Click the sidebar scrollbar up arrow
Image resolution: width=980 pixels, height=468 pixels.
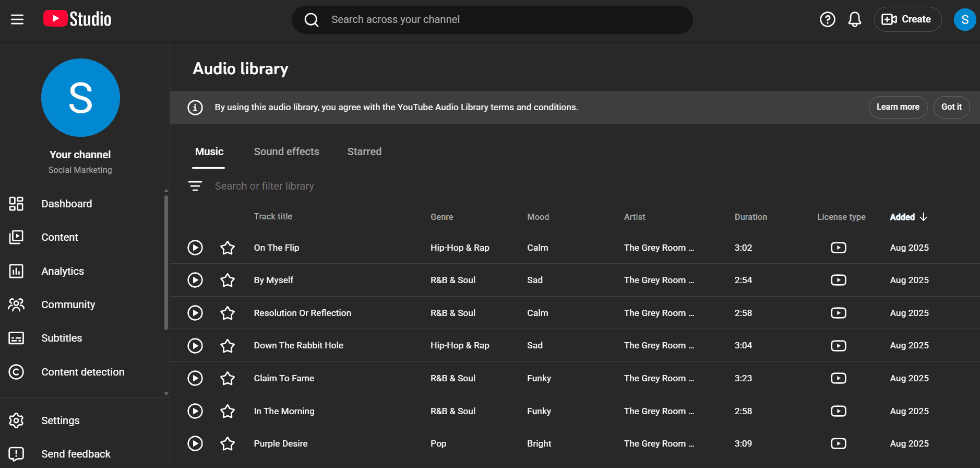166,191
